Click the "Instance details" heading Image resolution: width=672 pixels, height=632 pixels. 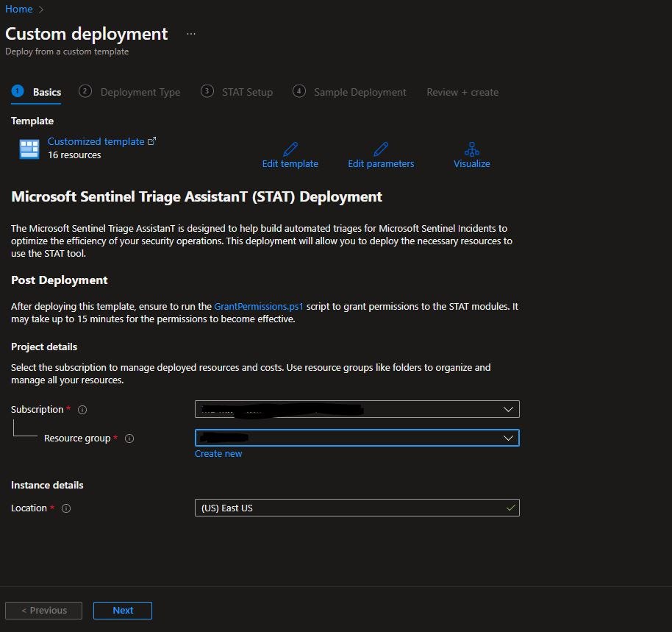click(47, 485)
